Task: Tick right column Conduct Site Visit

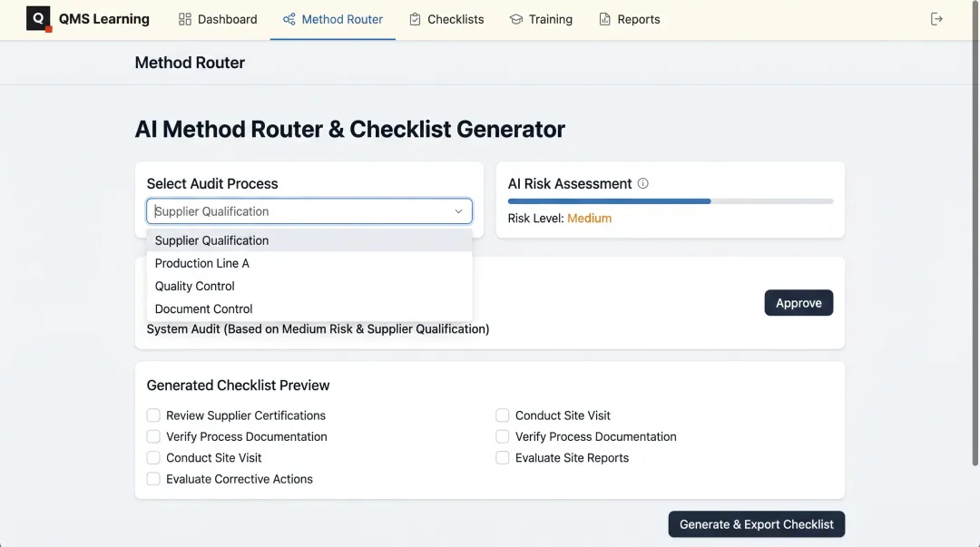Action: tap(502, 415)
